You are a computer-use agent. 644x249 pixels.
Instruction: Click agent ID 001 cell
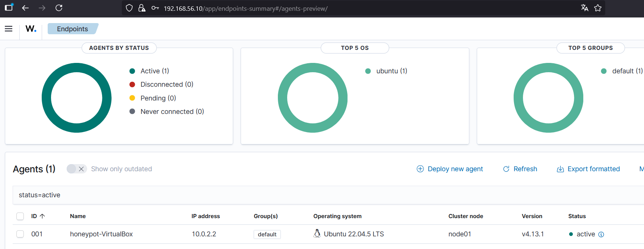tap(37, 234)
